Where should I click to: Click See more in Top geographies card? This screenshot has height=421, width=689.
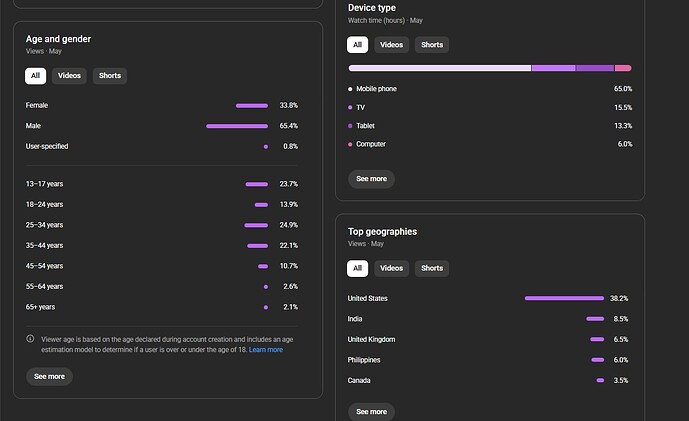(371, 412)
